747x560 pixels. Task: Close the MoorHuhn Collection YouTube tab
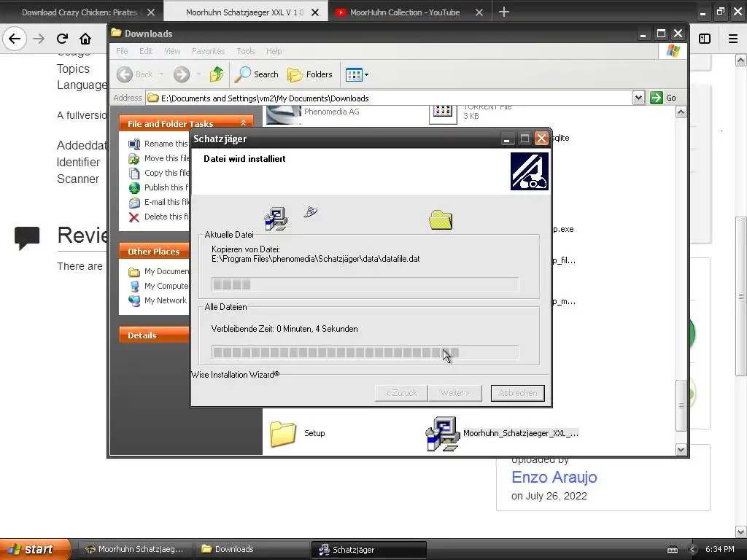click(x=479, y=12)
